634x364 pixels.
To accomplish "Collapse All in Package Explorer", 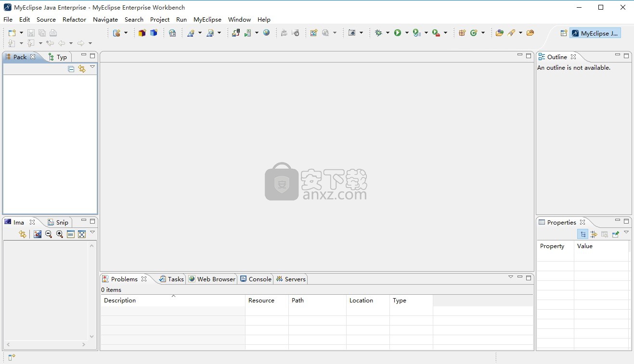I will coord(71,69).
